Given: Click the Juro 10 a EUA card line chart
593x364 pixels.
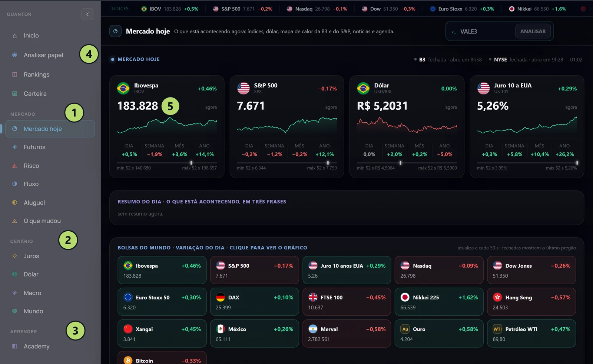Looking at the screenshot, I should (x=527, y=125).
